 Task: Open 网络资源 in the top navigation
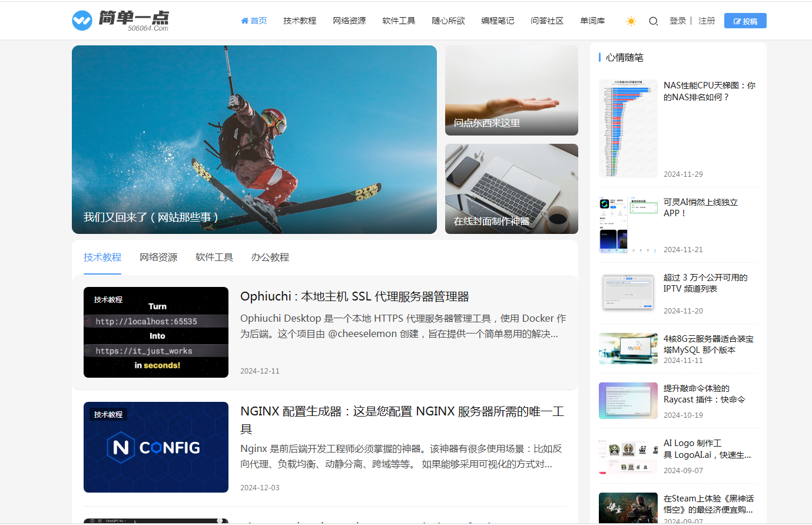[349, 21]
